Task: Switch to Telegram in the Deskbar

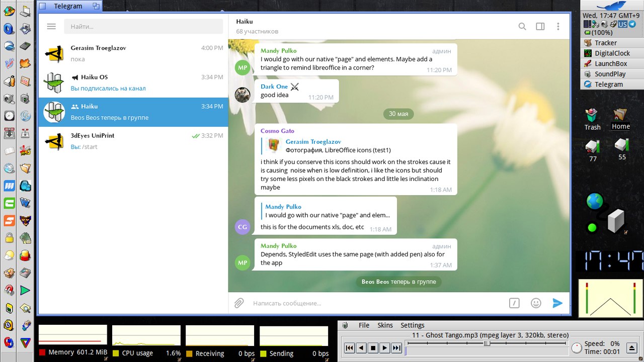Action: tap(612, 84)
